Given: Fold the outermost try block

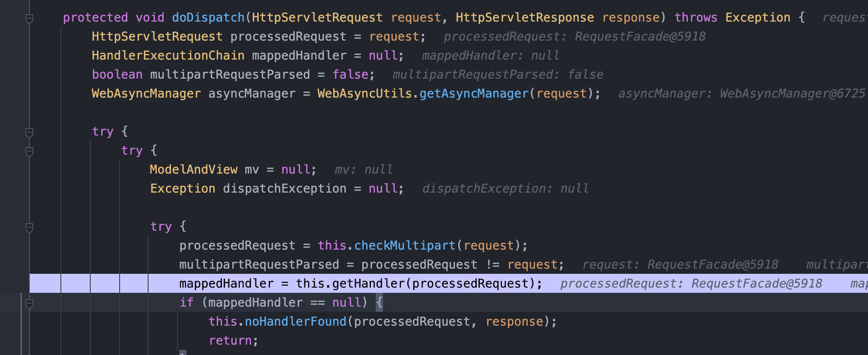Looking at the screenshot, I should [x=29, y=133].
